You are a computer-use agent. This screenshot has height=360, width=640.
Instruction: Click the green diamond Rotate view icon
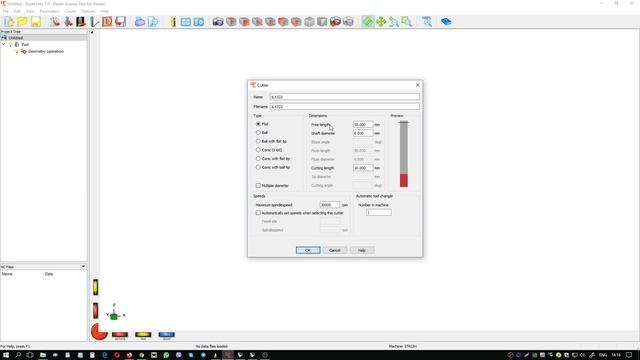pos(368,22)
